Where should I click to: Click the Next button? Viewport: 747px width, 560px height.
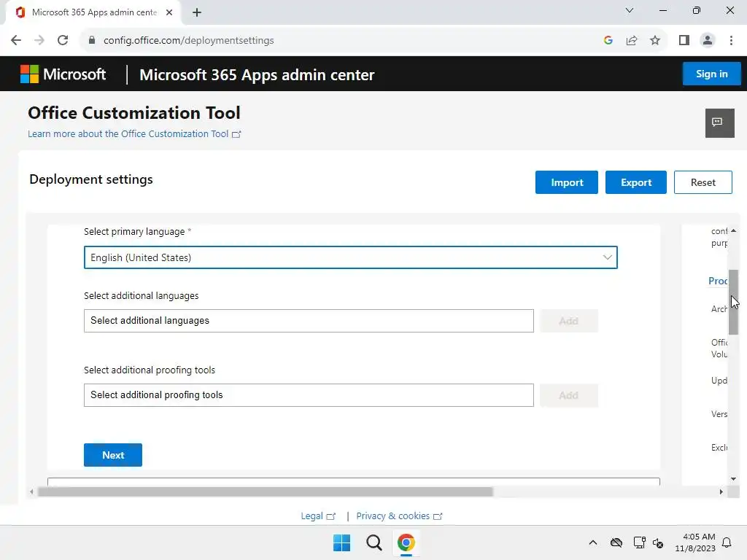click(113, 455)
